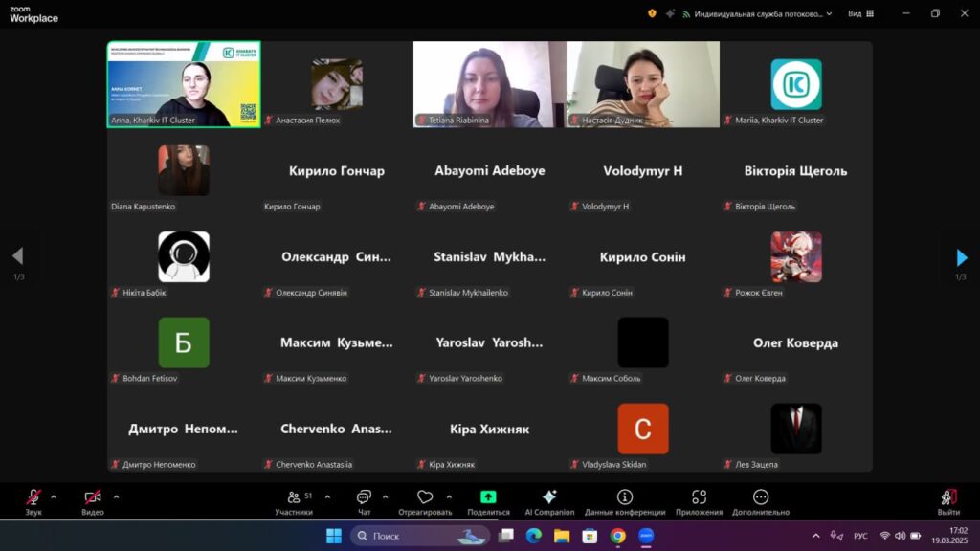980x551 pixels.
Task: Expand video options arrow next to Видео
Action: pos(116,496)
